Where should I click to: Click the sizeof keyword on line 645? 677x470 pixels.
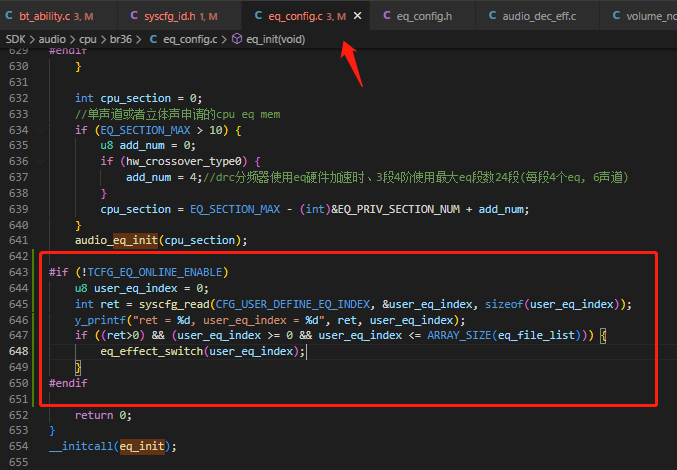pos(504,304)
